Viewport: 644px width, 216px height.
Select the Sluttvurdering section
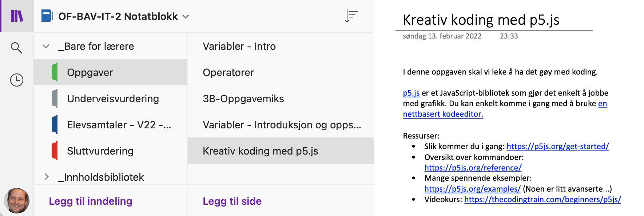click(100, 151)
